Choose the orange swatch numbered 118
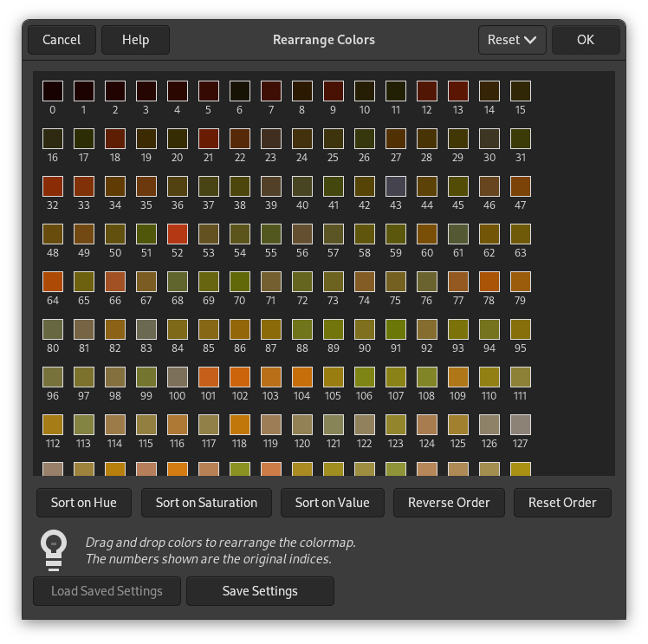 click(x=240, y=425)
